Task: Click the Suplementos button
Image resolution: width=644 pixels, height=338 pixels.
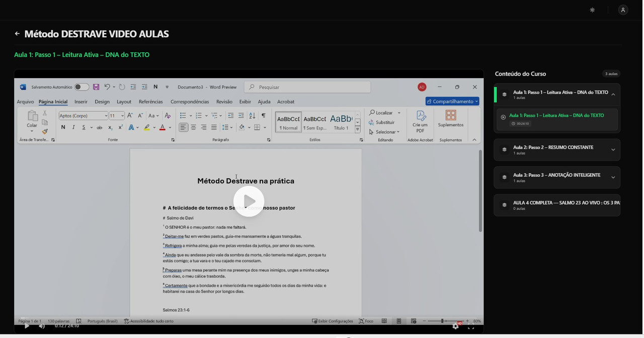Action: point(451,119)
